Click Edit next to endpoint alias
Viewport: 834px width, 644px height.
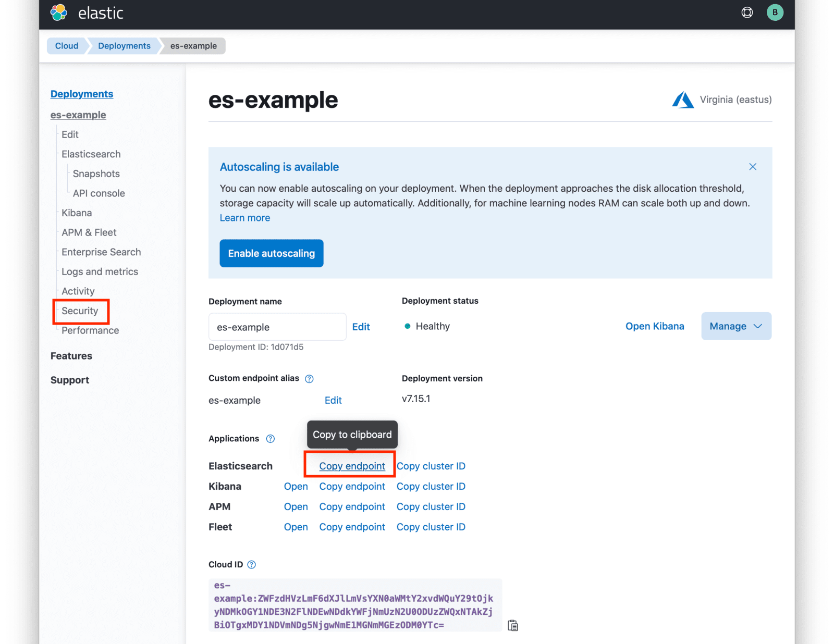coord(333,400)
